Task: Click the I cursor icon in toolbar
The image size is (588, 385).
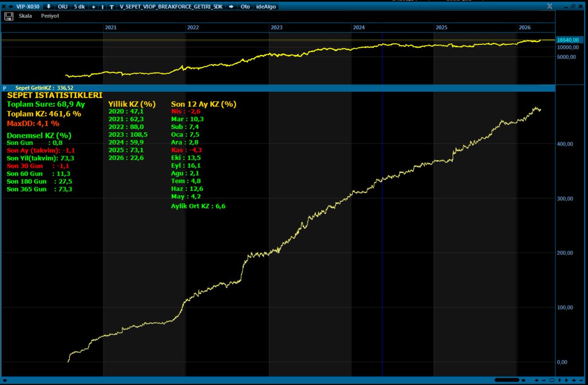Action: [102, 7]
